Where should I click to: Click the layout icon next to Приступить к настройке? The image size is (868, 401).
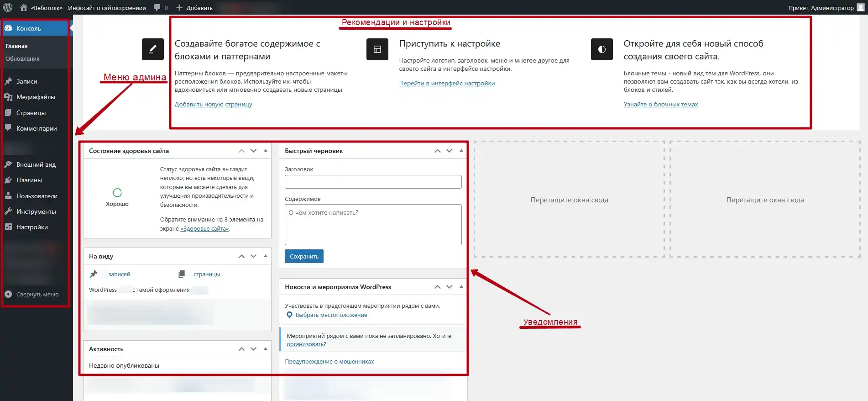(x=377, y=49)
